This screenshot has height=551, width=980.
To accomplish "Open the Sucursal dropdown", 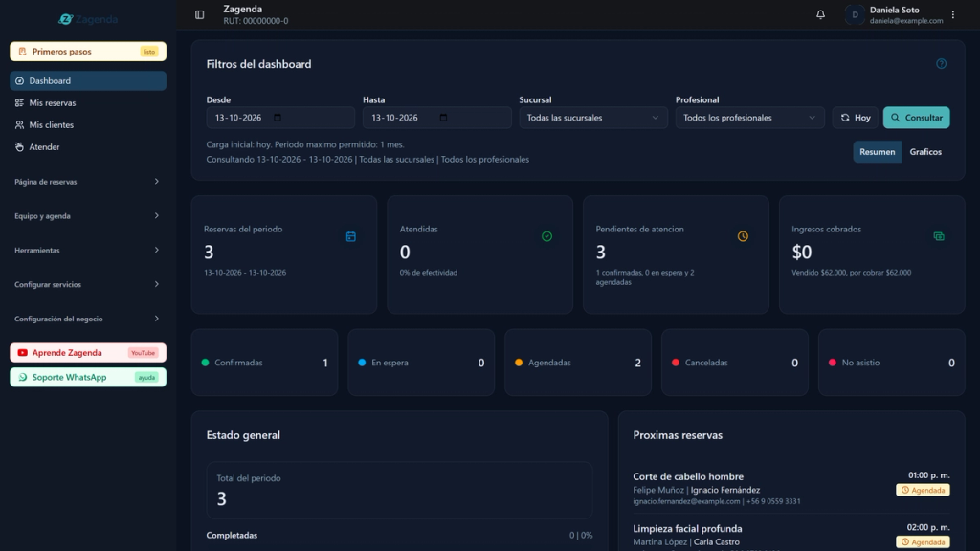I will (593, 118).
